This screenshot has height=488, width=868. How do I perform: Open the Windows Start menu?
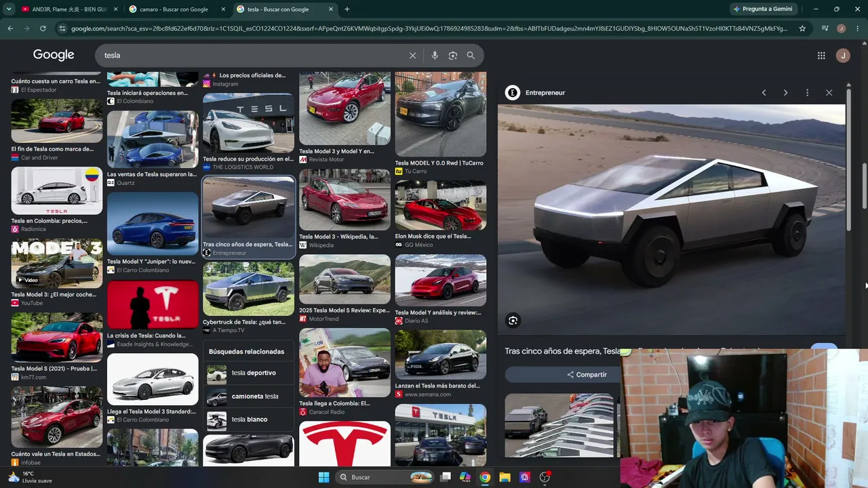323,477
